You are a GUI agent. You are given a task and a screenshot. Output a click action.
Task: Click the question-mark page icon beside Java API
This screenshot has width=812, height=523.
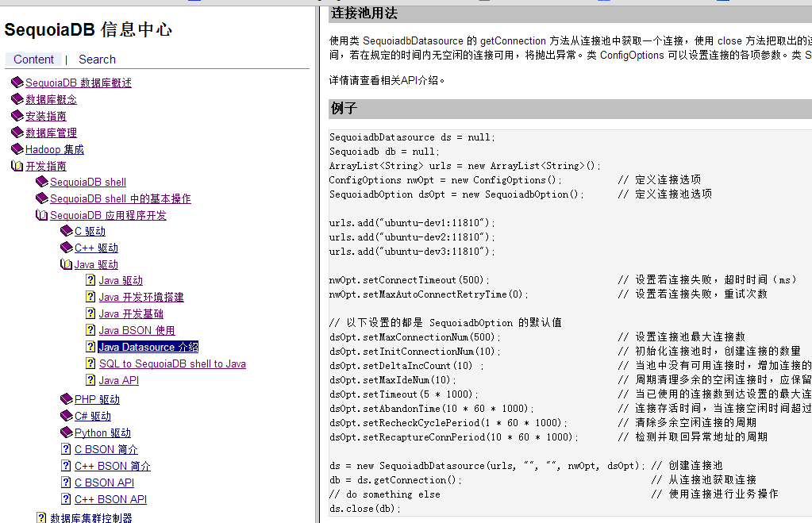90,380
